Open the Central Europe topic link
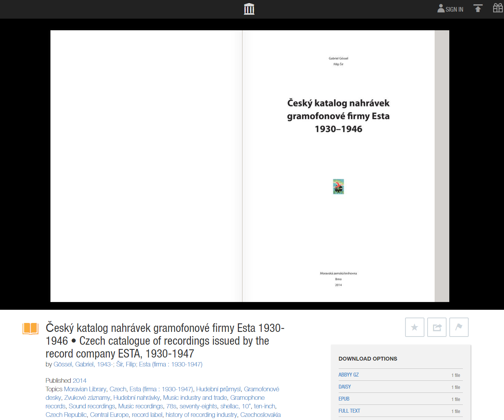Screen dimensions: 504x420 (109, 415)
